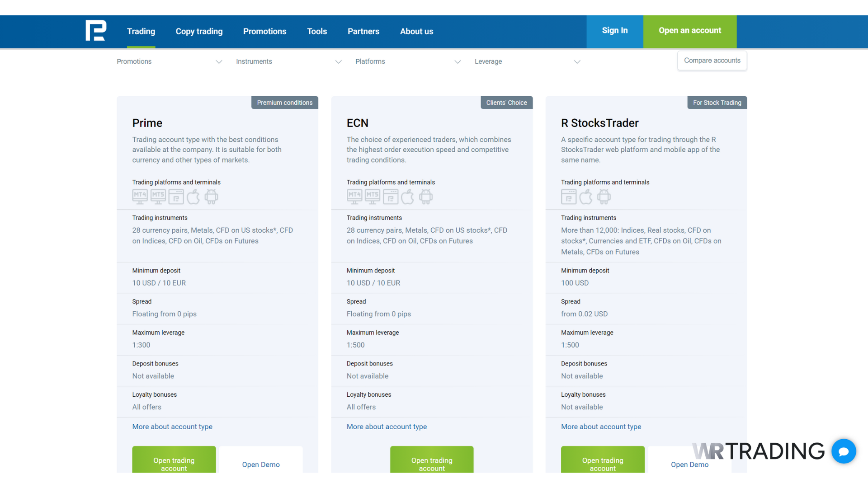Click MT4 platform icon in ECN card
The height and width of the screenshot is (488, 868).
tap(354, 197)
